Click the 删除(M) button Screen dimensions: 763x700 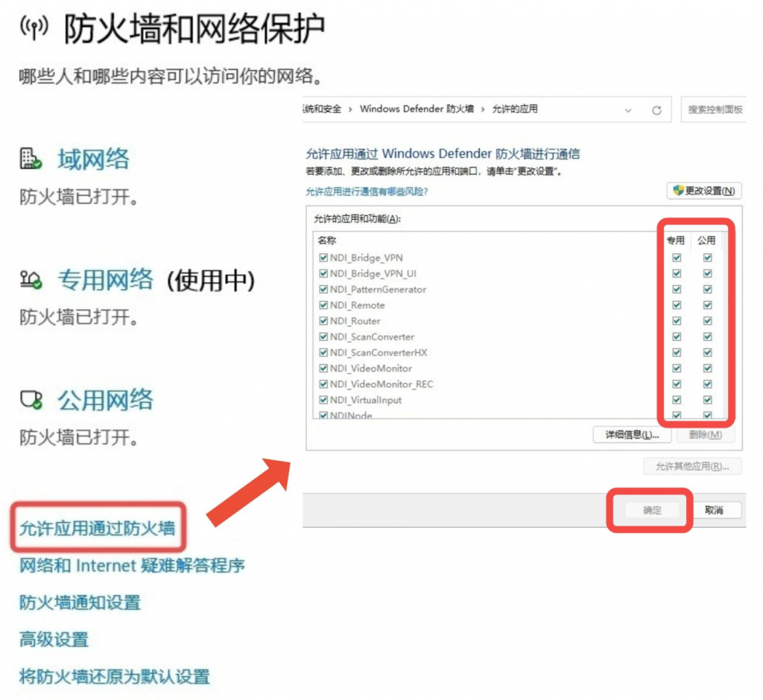[x=705, y=434]
